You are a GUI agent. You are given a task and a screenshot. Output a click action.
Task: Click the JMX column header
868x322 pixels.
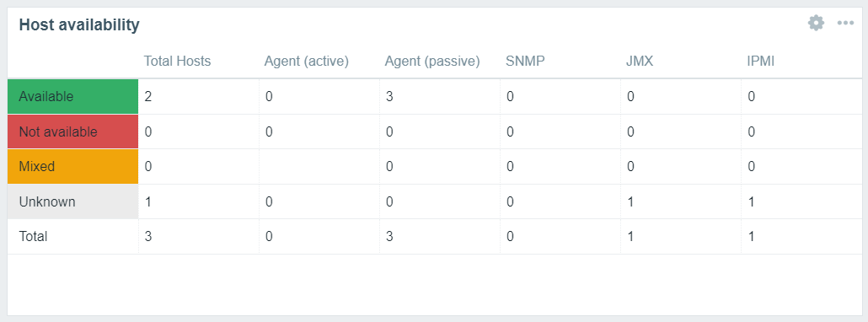640,61
